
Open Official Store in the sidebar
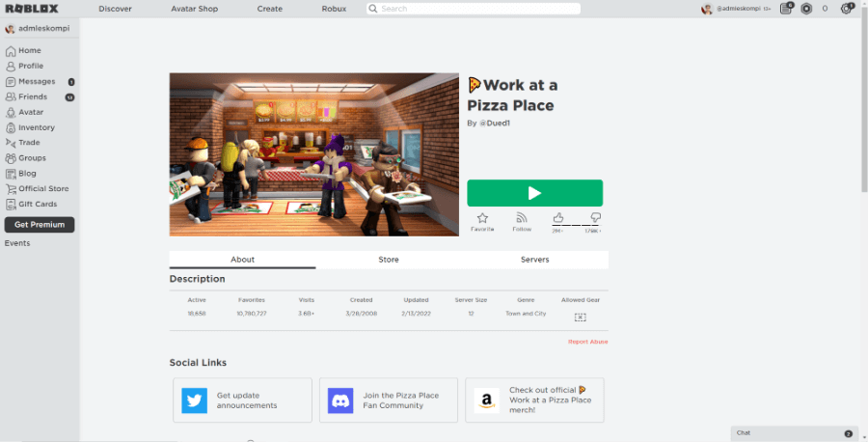[x=37, y=189]
